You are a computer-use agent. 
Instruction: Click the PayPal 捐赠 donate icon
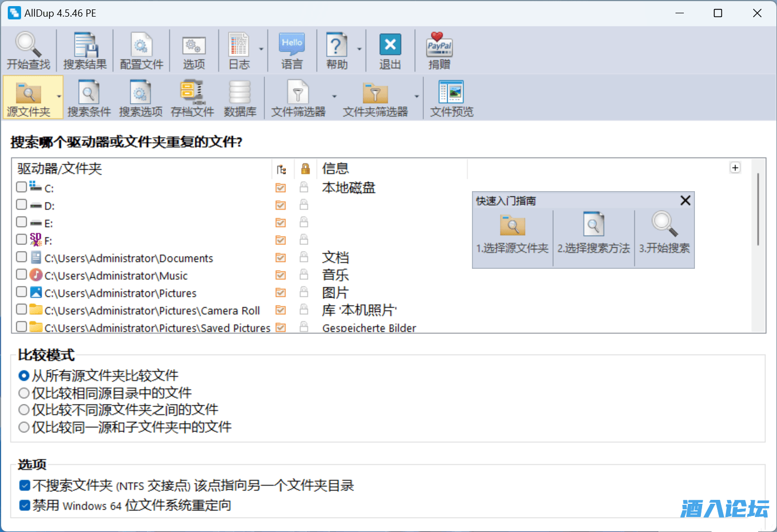(x=439, y=50)
